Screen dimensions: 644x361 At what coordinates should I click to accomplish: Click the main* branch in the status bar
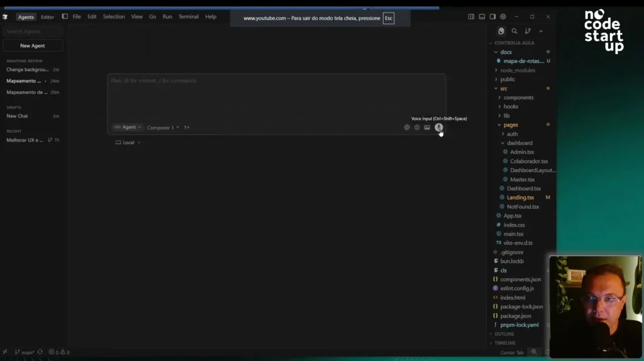click(x=25, y=352)
